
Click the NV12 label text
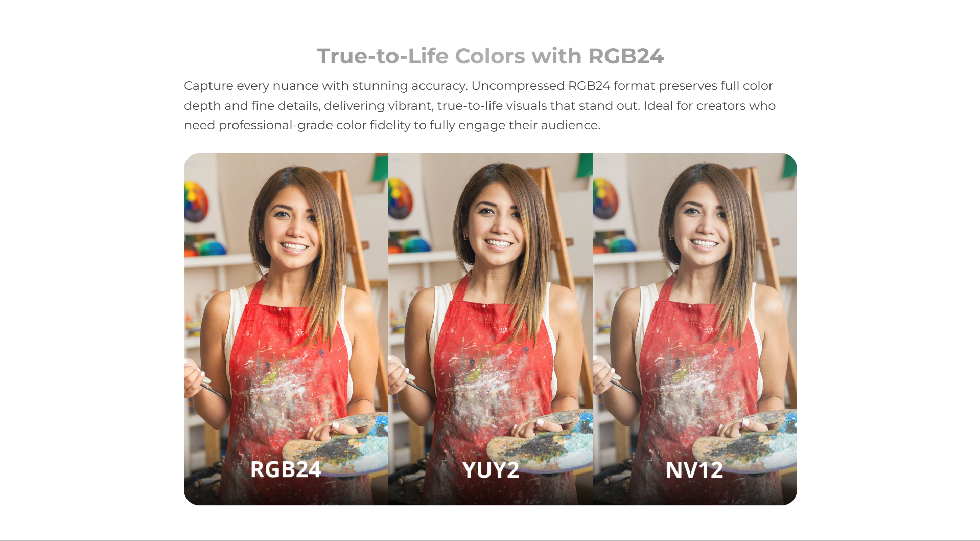point(694,469)
